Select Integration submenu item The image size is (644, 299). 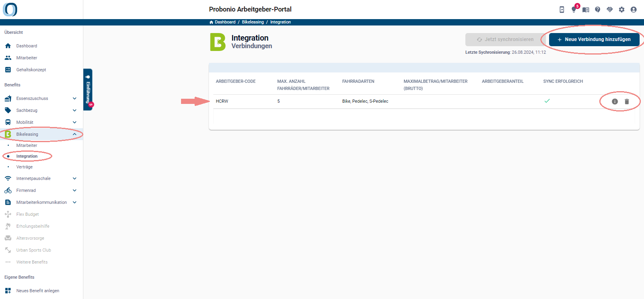[27, 156]
